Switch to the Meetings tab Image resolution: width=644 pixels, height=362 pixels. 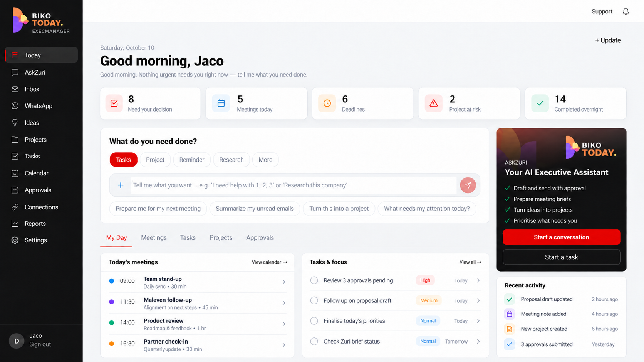[154, 238]
